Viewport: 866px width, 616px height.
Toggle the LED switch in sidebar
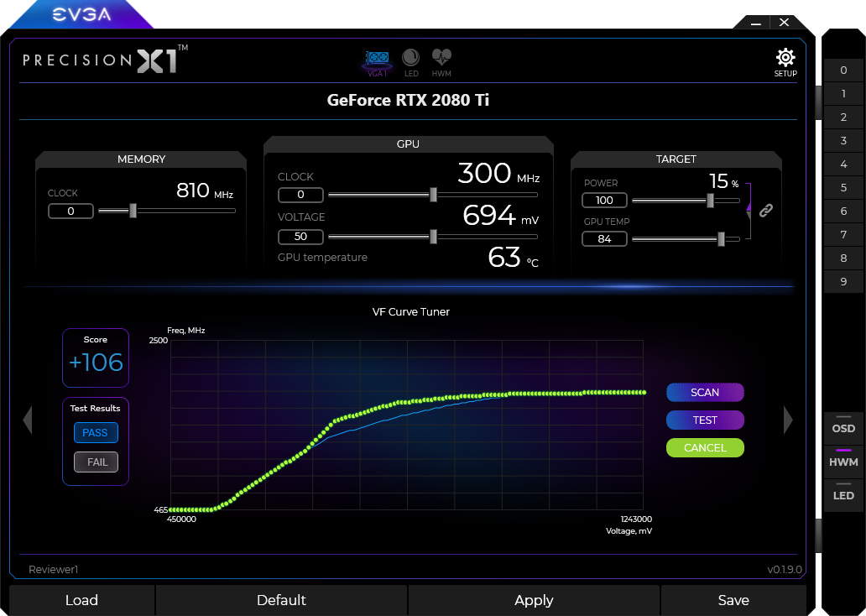click(x=843, y=495)
